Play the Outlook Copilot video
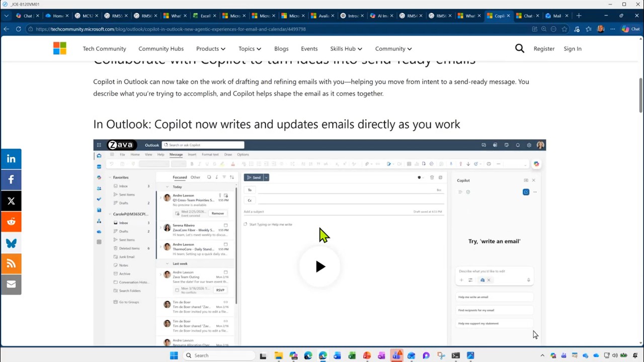This screenshot has width=644, height=362. [320, 266]
